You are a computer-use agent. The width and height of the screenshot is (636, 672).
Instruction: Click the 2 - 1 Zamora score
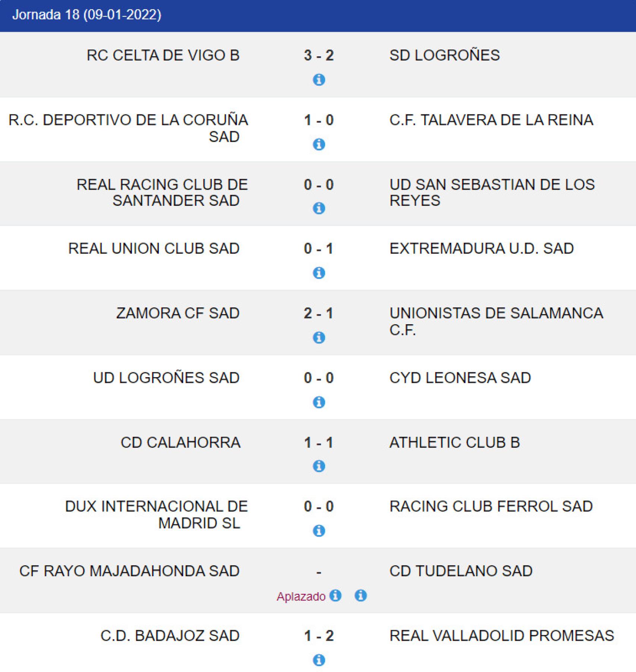tap(319, 313)
